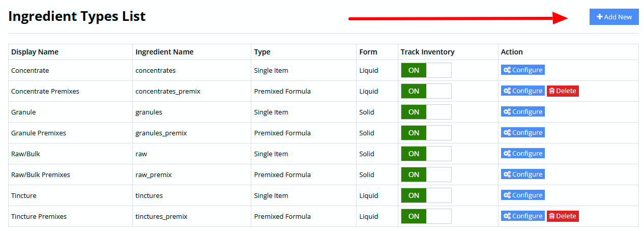
Task: Delete the Tincture Premixes ingredient type
Action: [x=563, y=216]
